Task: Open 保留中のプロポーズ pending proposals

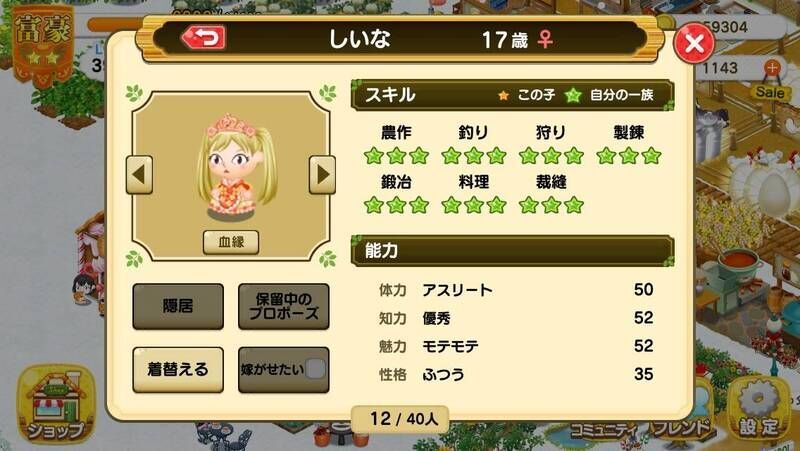Action: pyautogui.click(x=284, y=306)
